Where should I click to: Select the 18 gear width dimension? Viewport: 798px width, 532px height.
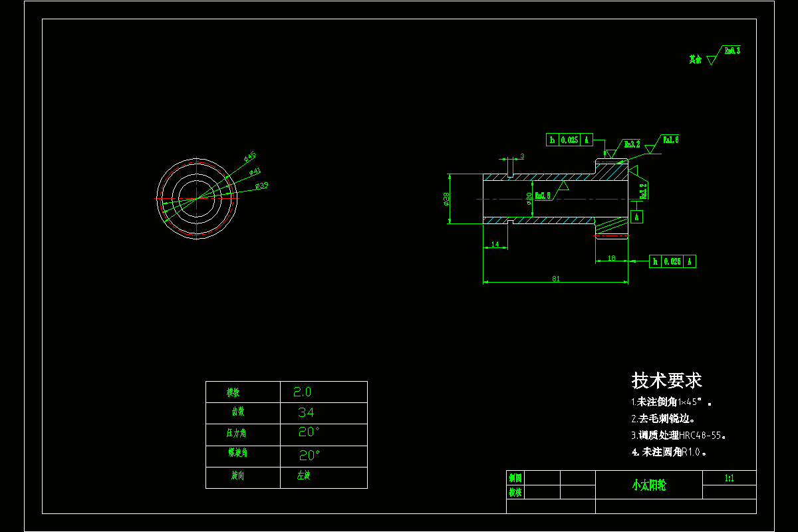(x=612, y=257)
